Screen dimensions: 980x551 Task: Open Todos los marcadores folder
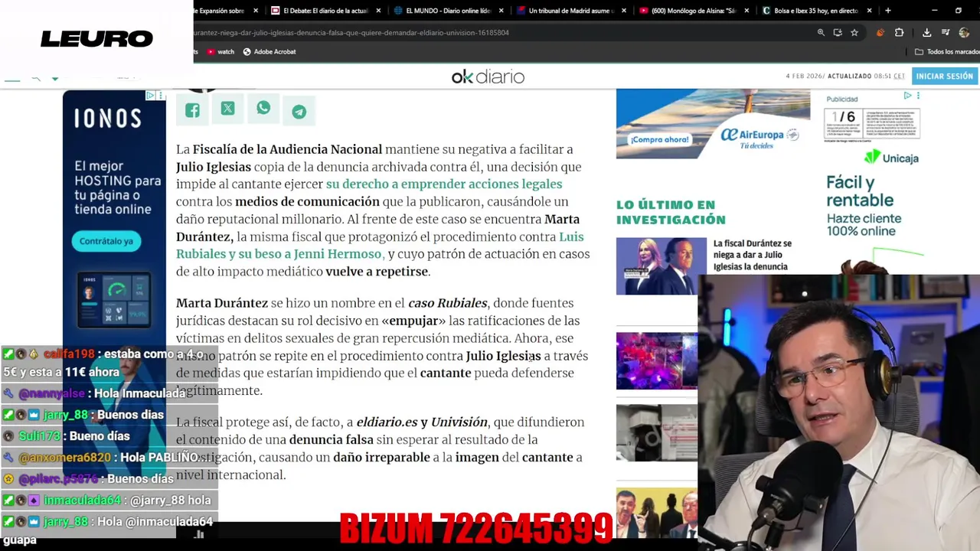(x=947, y=51)
